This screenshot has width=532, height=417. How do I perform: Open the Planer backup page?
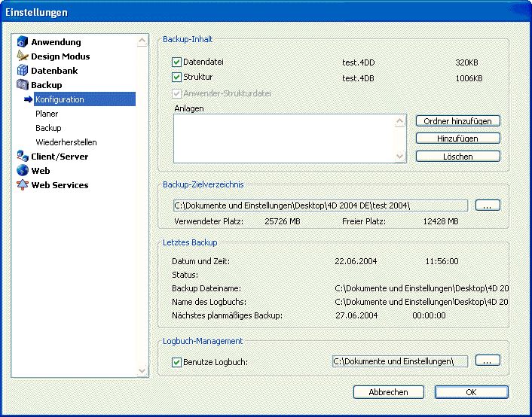click(x=47, y=114)
